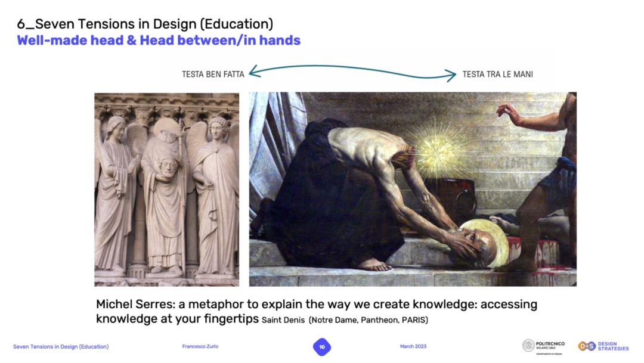Viewport: 644px width, 363px height.
Task: Click the author name Francesco Zurlo
Action: (200, 347)
